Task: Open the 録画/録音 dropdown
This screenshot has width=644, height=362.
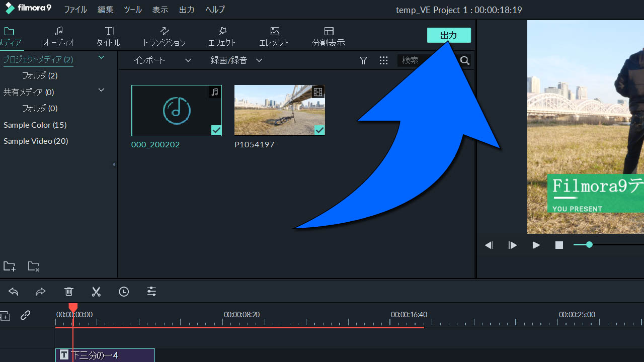Action: click(236, 60)
